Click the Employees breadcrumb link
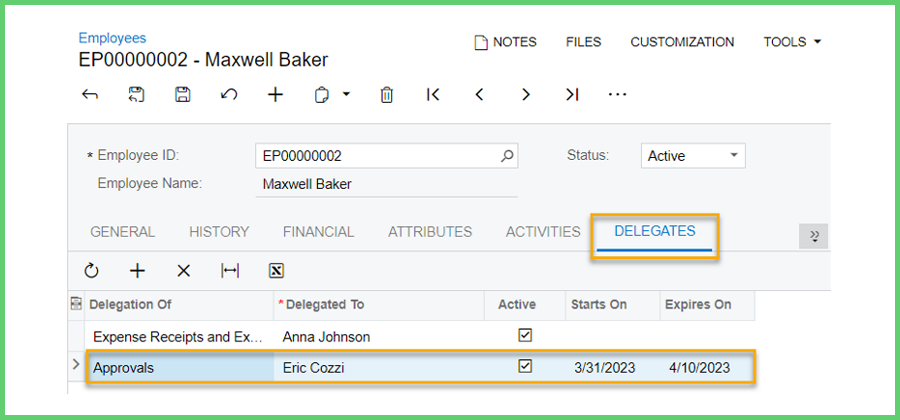Image resolution: width=900 pixels, height=420 pixels. (x=112, y=38)
